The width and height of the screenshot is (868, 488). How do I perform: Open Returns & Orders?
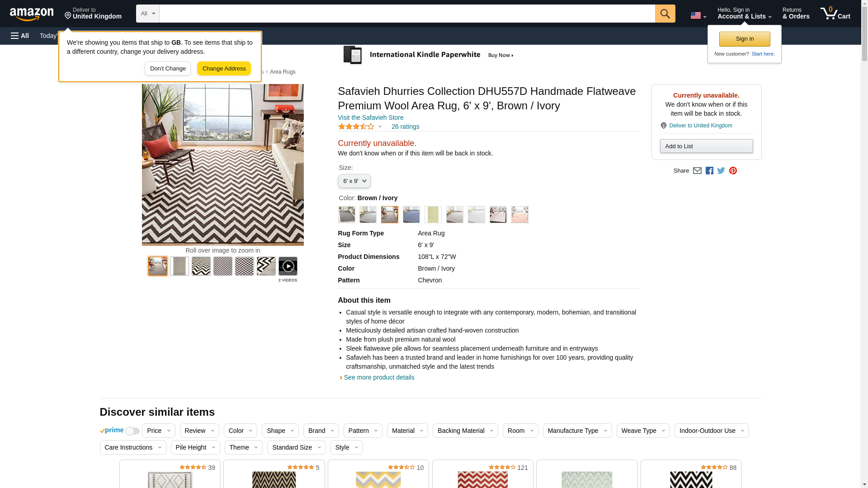coord(796,14)
